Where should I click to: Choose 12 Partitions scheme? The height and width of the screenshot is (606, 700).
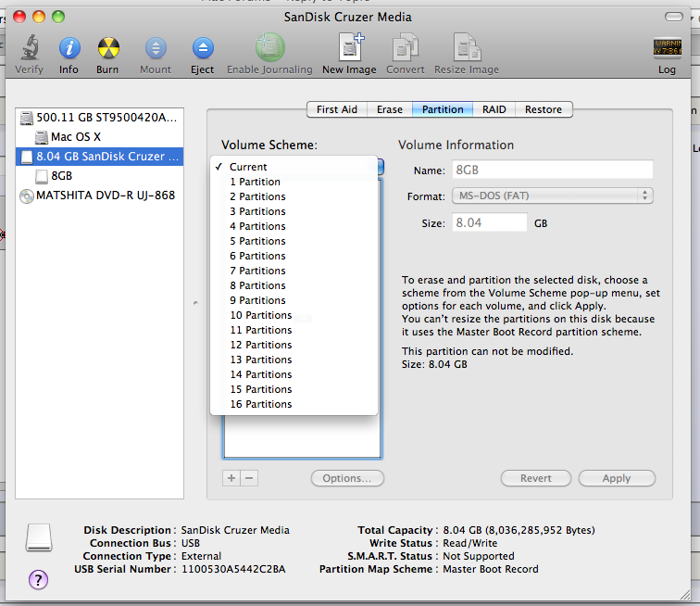tap(294, 345)
